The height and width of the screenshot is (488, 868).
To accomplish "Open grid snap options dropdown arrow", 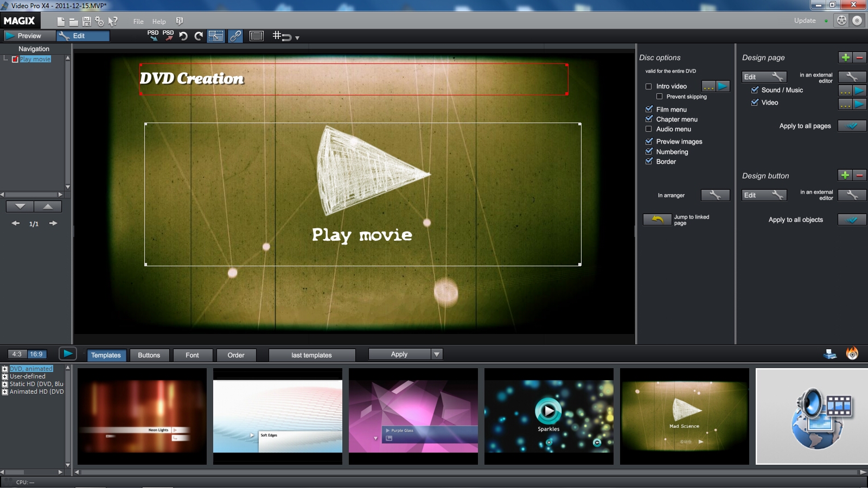I will 297,38.
